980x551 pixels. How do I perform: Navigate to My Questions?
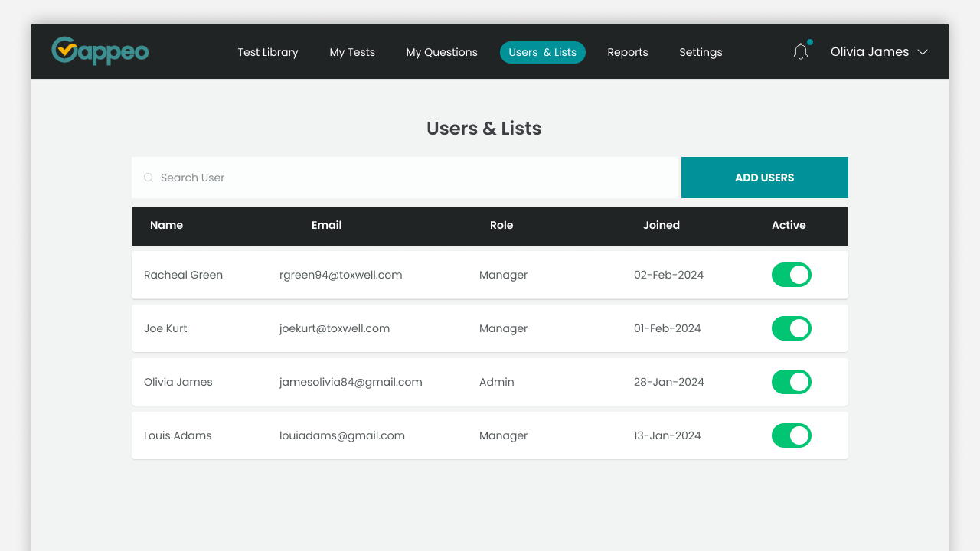[442, 52]
